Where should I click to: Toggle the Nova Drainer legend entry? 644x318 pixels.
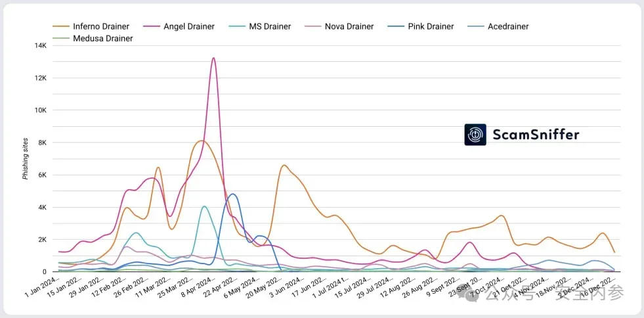click(339, 27)
